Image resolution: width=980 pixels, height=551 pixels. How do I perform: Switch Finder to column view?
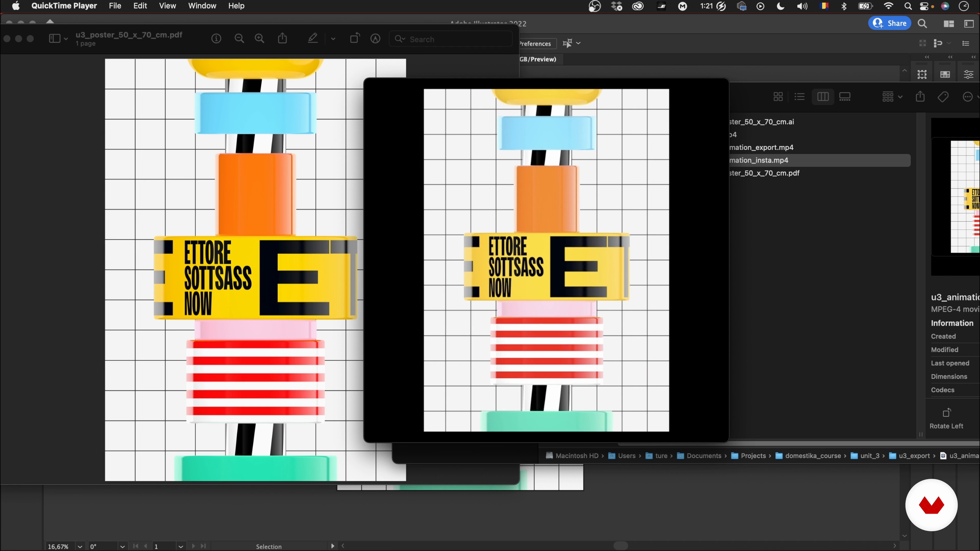[823, 97]
